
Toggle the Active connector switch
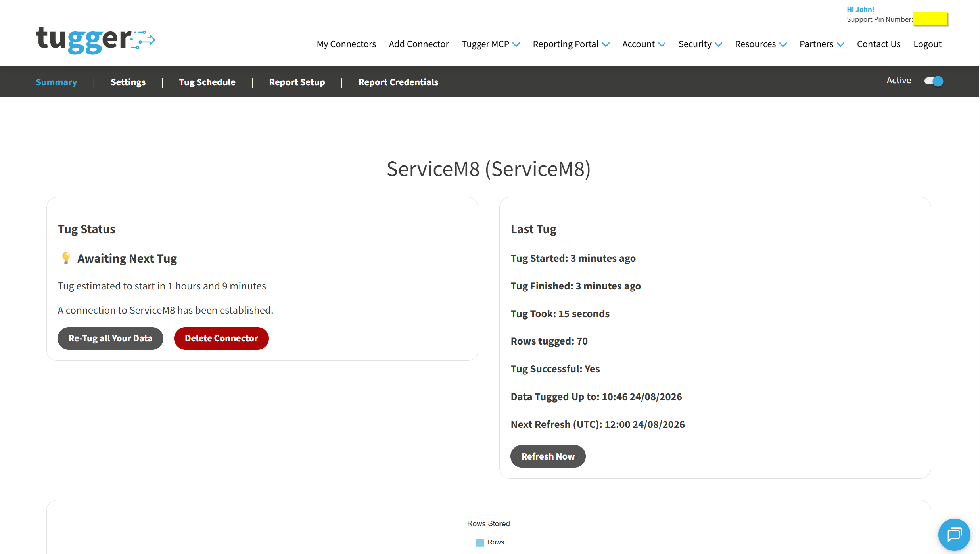(x=934, y=81)
